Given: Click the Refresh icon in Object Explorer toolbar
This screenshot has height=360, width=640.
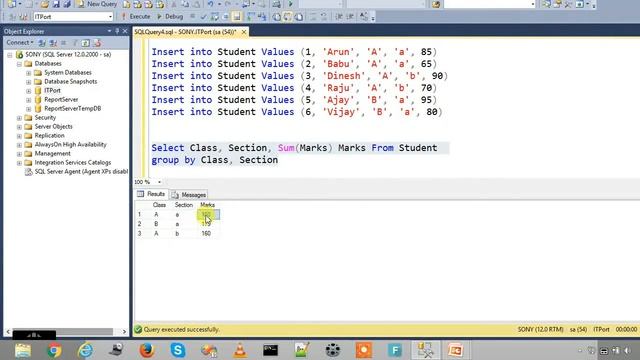Looking at the screenshot, I should point(85,42).
